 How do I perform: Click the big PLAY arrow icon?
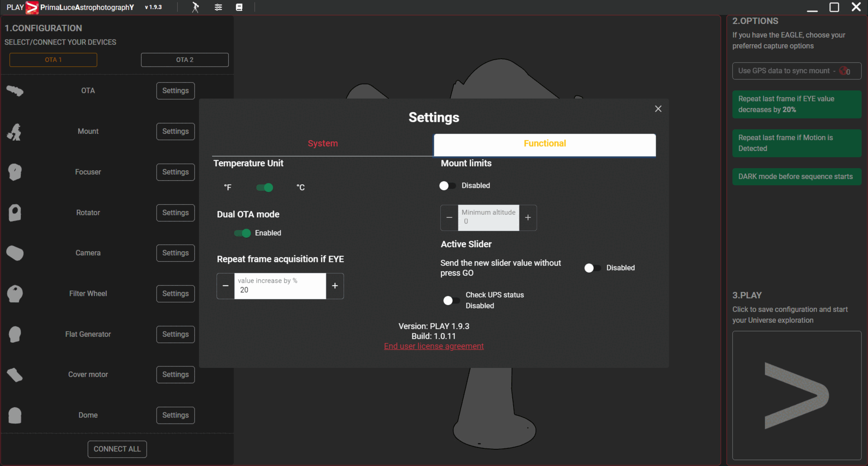797,395
